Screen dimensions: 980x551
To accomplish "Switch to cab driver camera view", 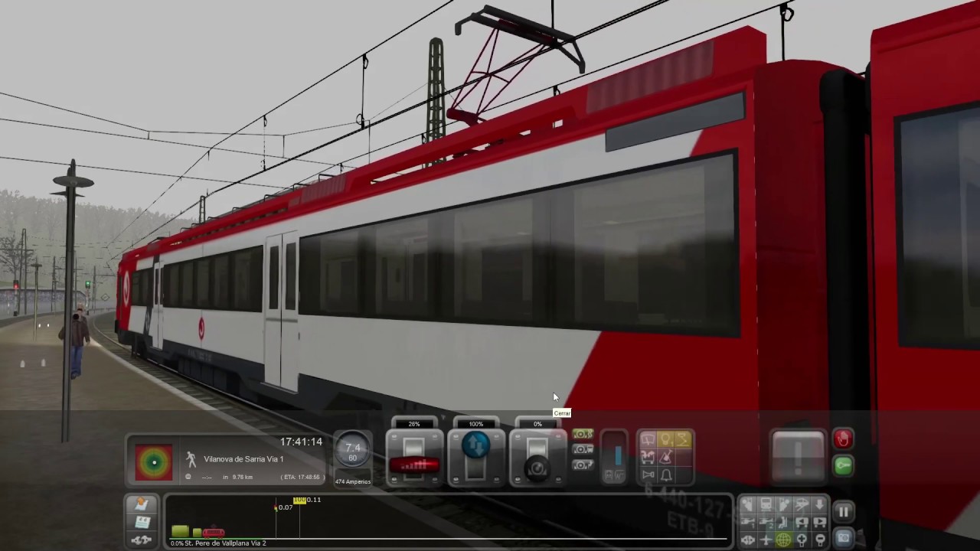I will [x=747, y=504].
